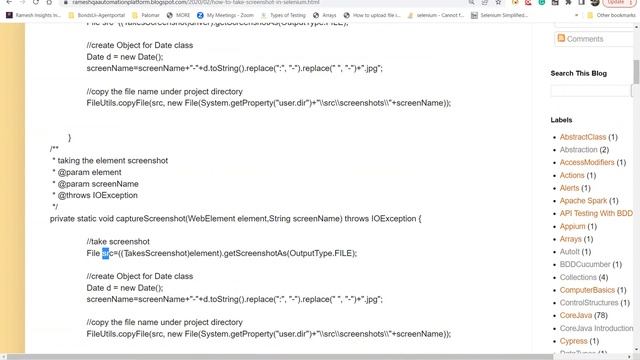
Task: Click the 'taking the element screenshot' comment line
Action: [112, 160]
